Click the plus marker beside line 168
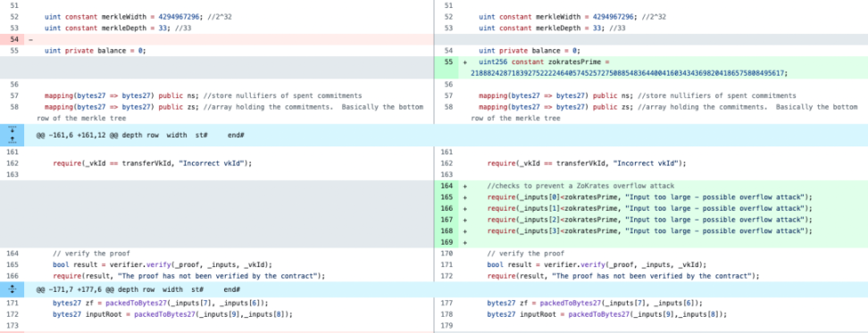Screen dimensions: 868x333 point(465,230)
